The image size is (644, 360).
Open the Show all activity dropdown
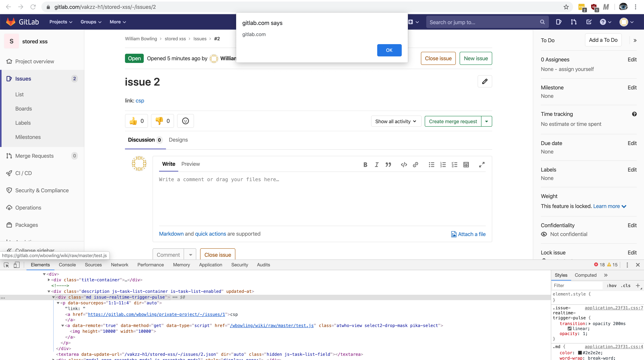[x=396, y=121]
